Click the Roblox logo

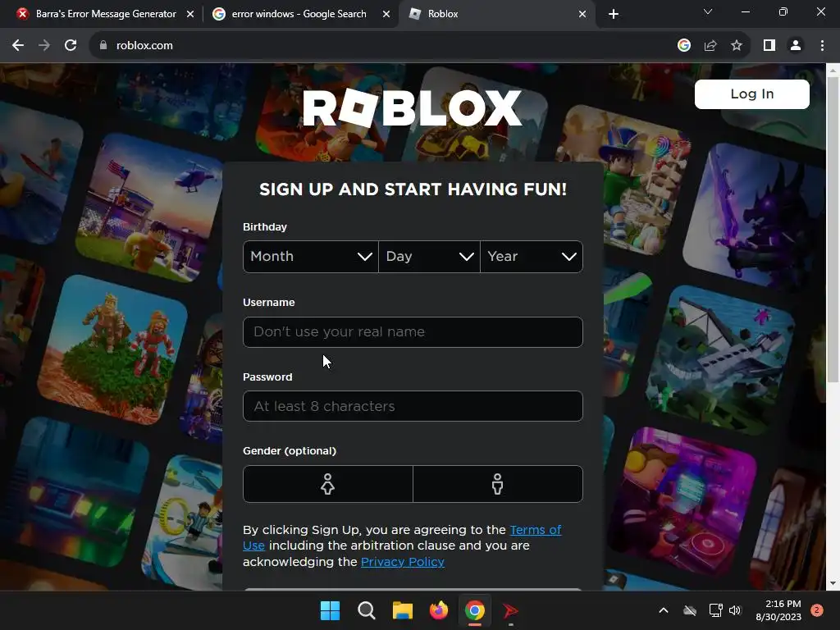[413, 107]
